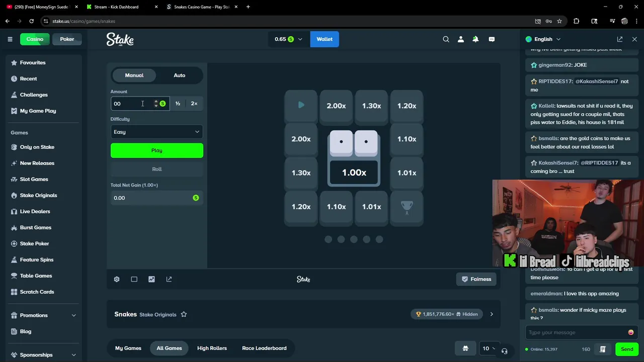
Task: Switch to MoneySign Suede YouTube tab
Action: pos(40,7)
